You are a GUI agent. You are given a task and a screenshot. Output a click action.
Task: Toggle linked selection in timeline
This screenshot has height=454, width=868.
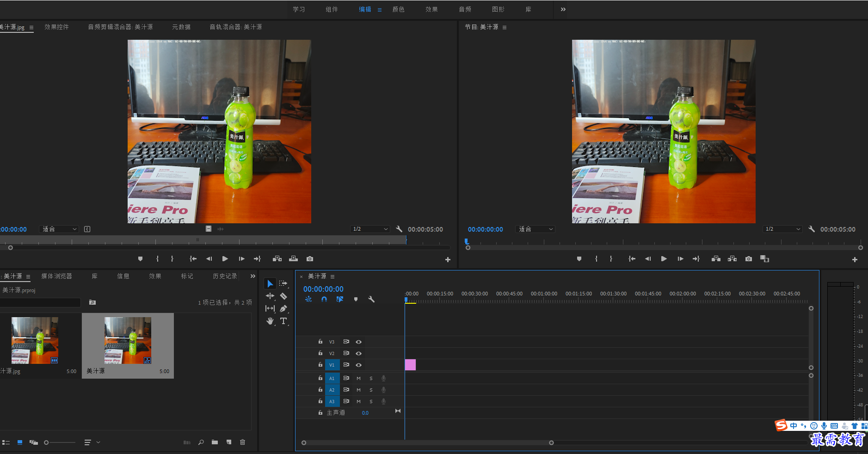coord(340,299)
